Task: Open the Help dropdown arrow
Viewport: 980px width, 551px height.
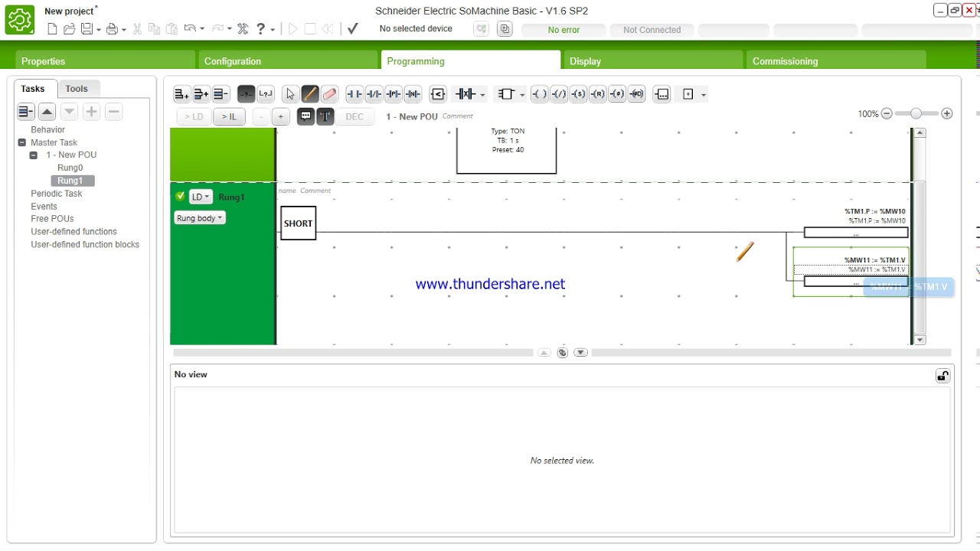Action: tap(273, 30)
